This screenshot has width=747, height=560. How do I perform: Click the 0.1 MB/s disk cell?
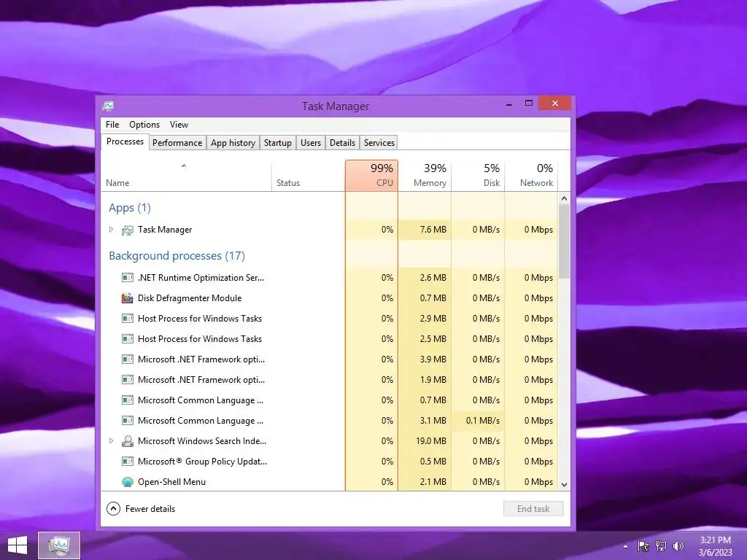478,421
